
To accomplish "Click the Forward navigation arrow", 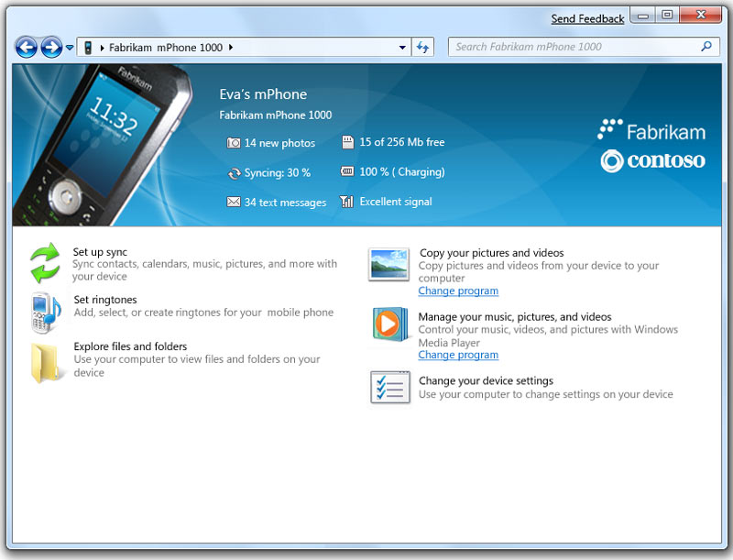I will (x=51, y=48).
